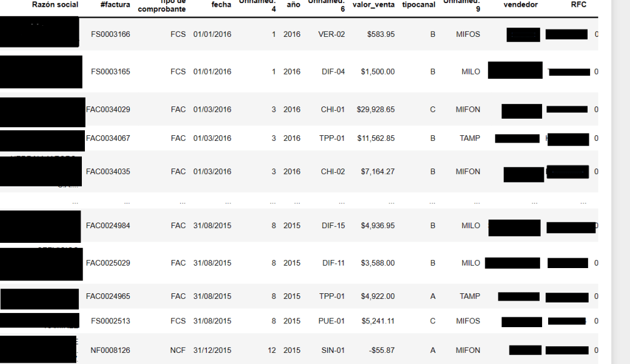Click invoice number FAC0034029
Screen dimensions: 630x364
click(x=108, y=109)
